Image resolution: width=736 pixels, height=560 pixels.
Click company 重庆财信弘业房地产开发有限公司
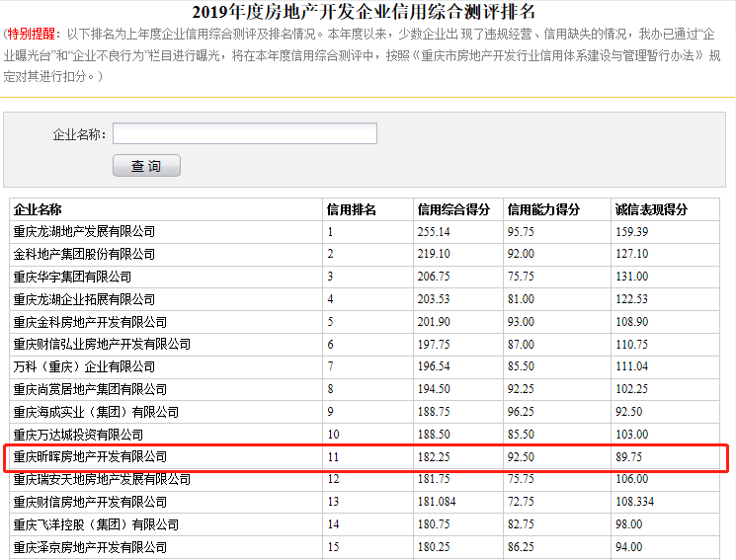[x=102, y=344]
